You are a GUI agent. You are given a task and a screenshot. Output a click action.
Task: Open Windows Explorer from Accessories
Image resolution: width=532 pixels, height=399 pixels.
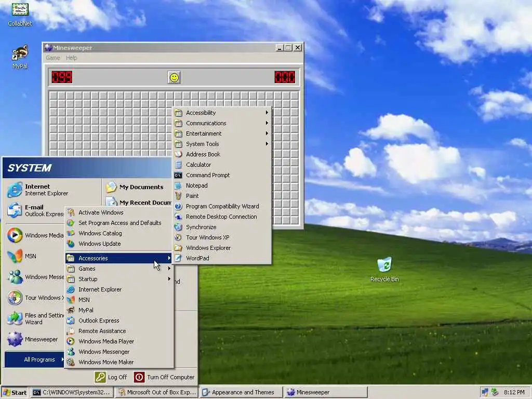pos(222,248)
